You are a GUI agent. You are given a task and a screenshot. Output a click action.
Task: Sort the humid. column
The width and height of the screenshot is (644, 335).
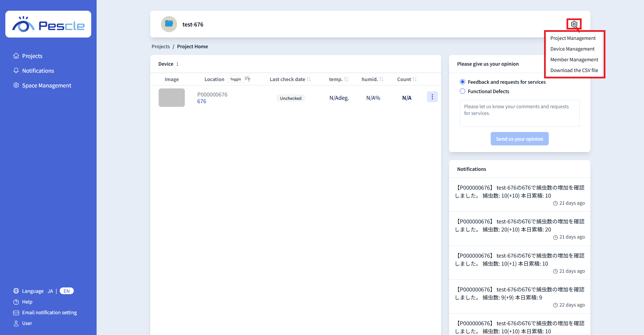(x=381, y=79)
